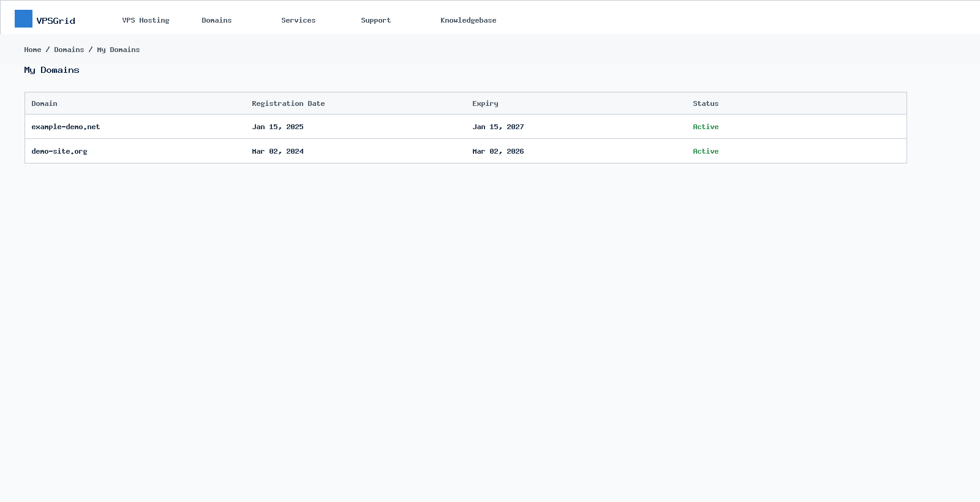Click the blue VPSGrid logo square
The image size is (980, 502).
click(x=23, y=18)
